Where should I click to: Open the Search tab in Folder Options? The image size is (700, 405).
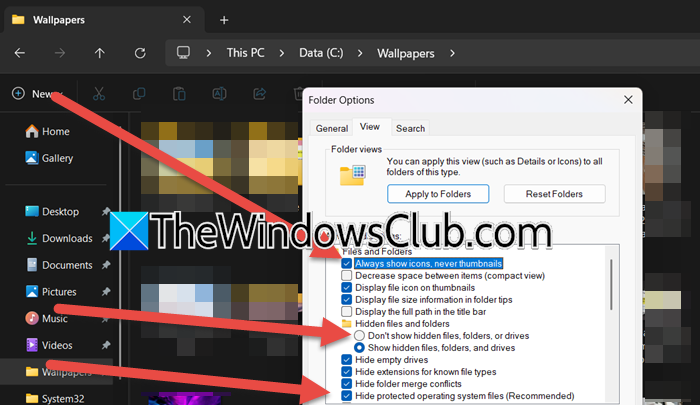[x=410, y=128]
